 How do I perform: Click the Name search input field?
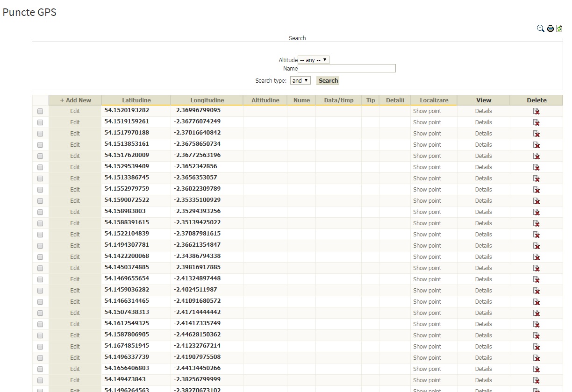coord(347,69)
